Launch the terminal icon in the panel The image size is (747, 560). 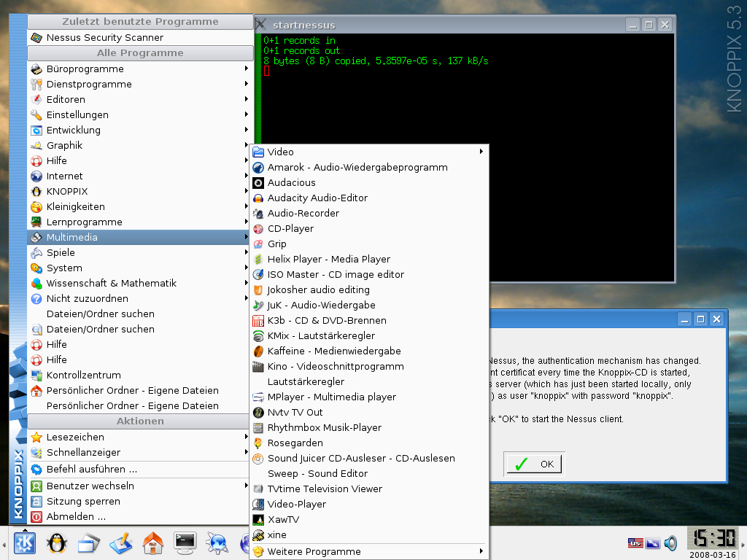[185, 542]
